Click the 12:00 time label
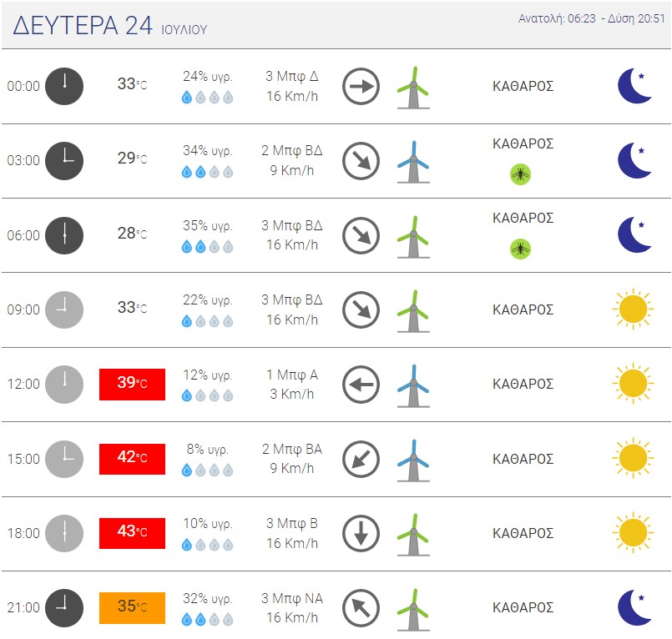Viewport: 672px width, 639px height. coord(23,385)
